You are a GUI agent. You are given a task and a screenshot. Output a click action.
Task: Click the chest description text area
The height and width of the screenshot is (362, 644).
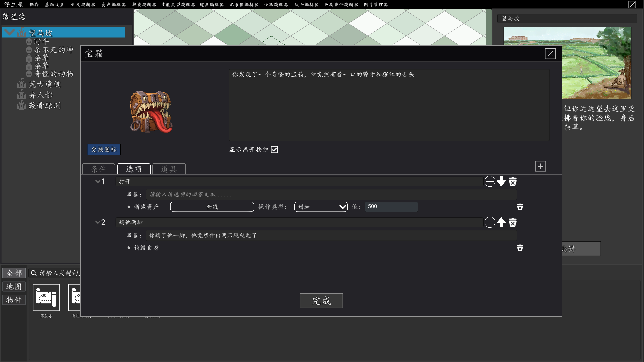(x=389, y=105)
